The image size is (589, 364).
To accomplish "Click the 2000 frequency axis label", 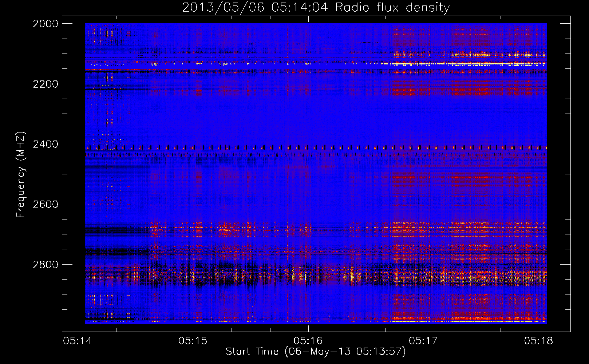I will (x=46, y=24).
